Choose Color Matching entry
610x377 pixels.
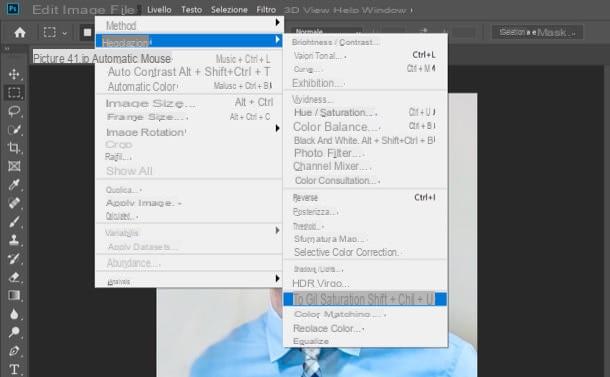point(365,314)
